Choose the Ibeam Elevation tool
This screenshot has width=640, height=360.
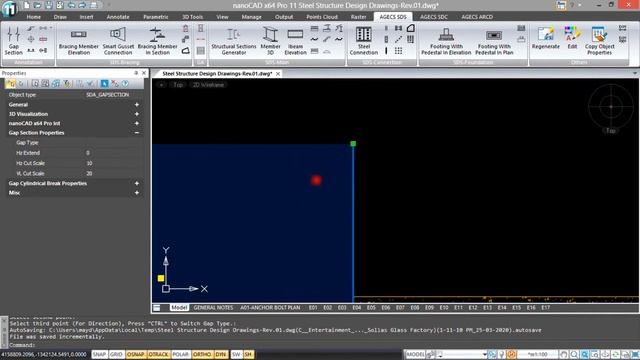[x=295, y=41]
